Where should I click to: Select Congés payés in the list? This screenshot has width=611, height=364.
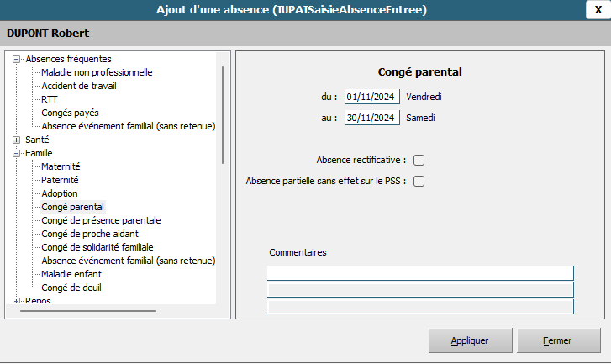click(70, 113)
